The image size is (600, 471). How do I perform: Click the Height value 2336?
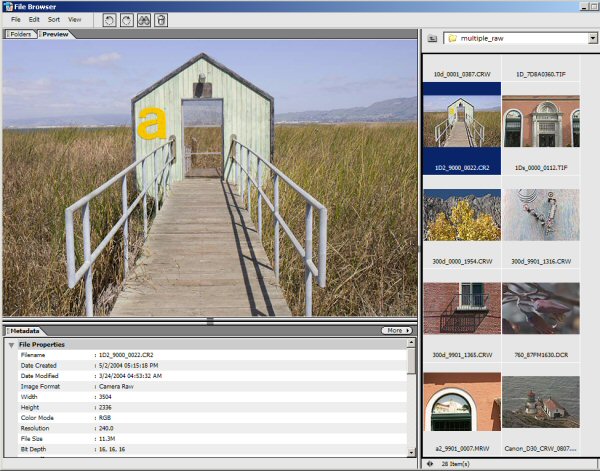click(x=105, y=407)
